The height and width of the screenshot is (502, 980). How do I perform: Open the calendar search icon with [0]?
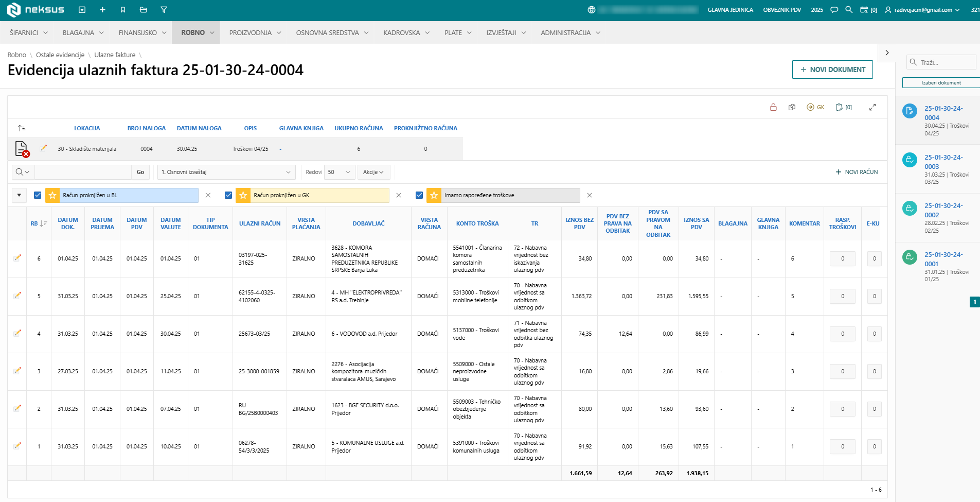click(868, 10)
